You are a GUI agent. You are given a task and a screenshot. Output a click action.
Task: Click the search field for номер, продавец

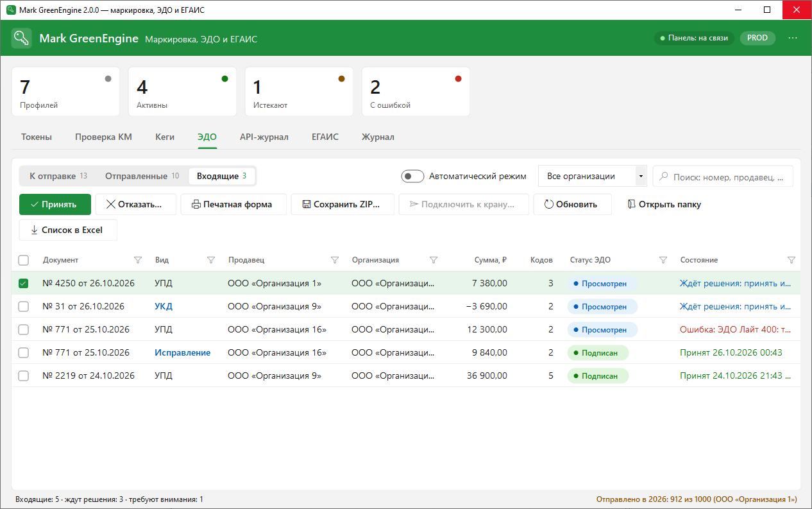tap(723, 177)
